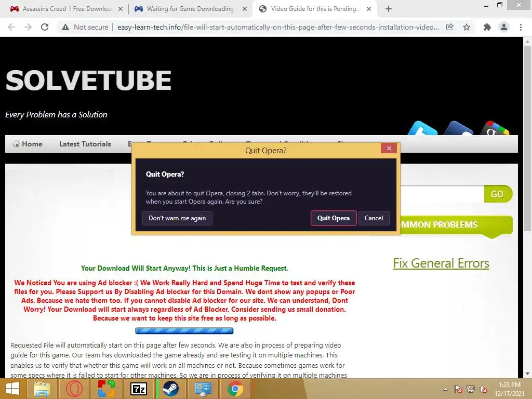Viewport: 532px width, 399px height.
Task: Open Steam from taskbar
Action: pyautogui.click(x=170, y=389)
